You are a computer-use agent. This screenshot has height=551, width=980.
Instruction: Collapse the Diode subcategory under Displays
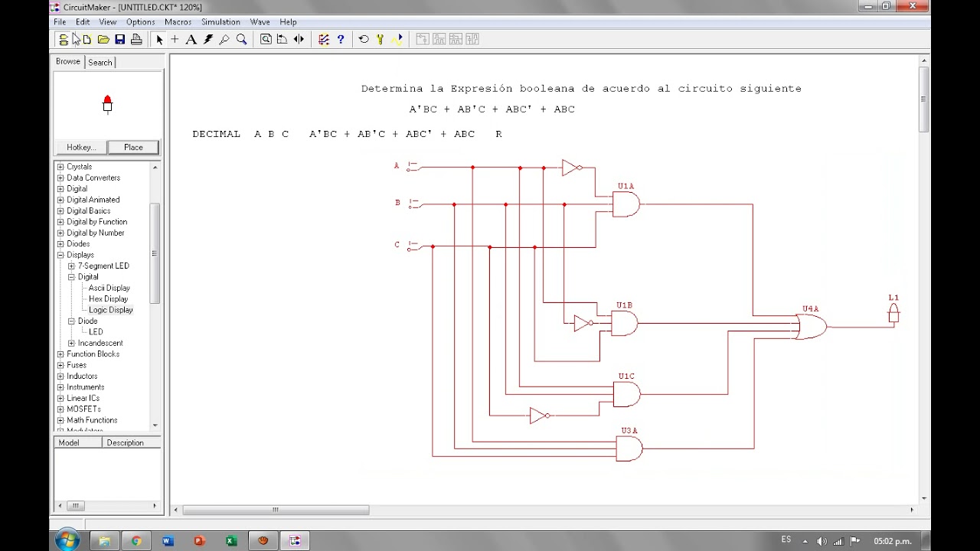pyautogui.click(x=71, y=321)
